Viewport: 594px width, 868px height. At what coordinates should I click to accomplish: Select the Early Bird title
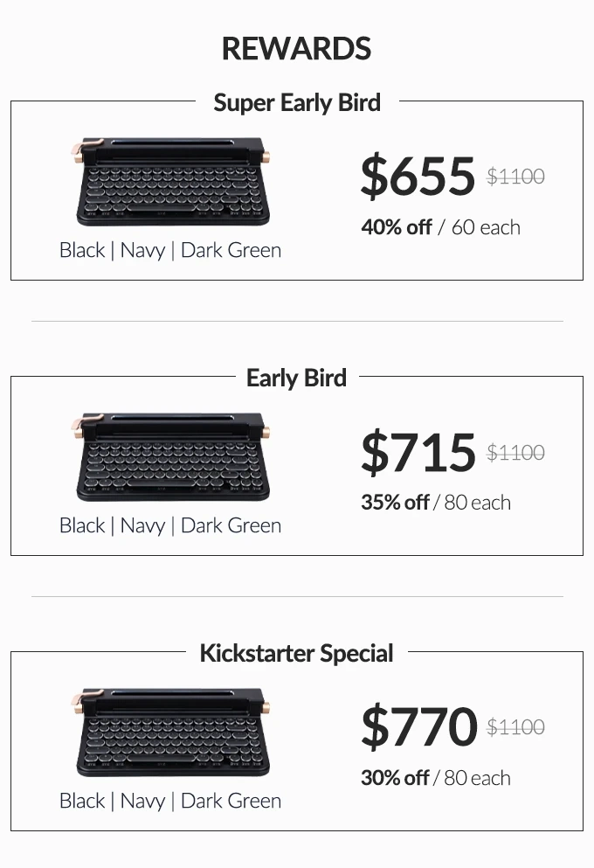point(296,378)
